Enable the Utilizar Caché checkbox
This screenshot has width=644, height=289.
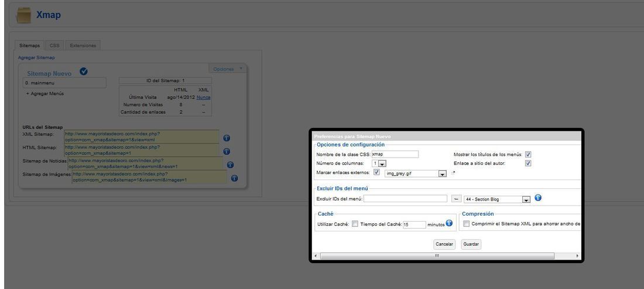point(355,223)
